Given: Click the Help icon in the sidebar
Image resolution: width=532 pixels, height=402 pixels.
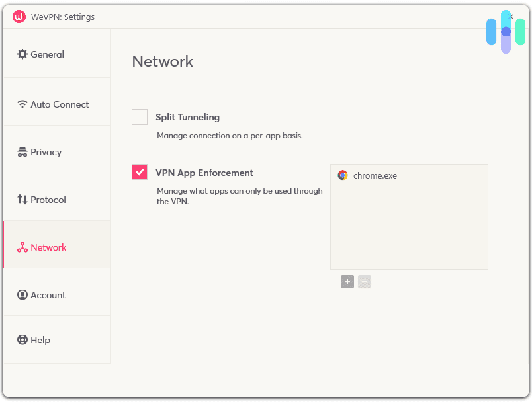Looking at the screenshot, I should click(22, 340).
